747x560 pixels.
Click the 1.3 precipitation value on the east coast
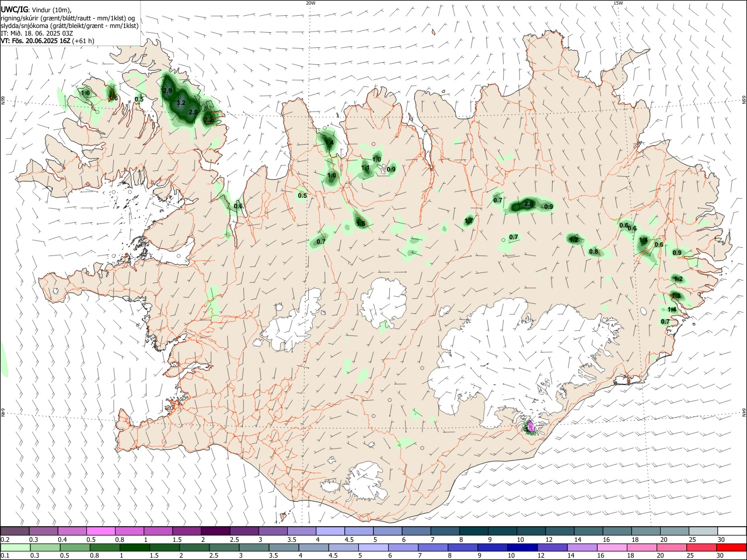pos(676,296)
